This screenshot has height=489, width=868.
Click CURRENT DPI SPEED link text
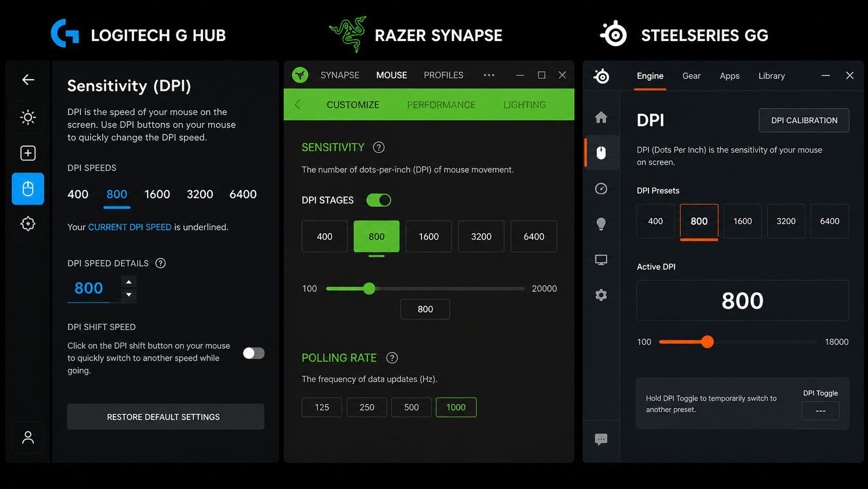click(130, 227)
